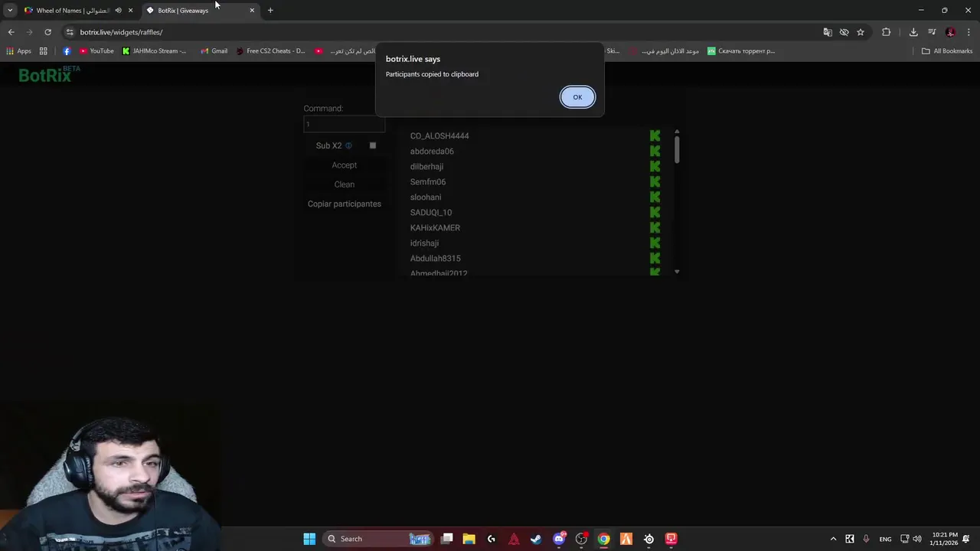Bookmark this page with star icon

[861, 32]
